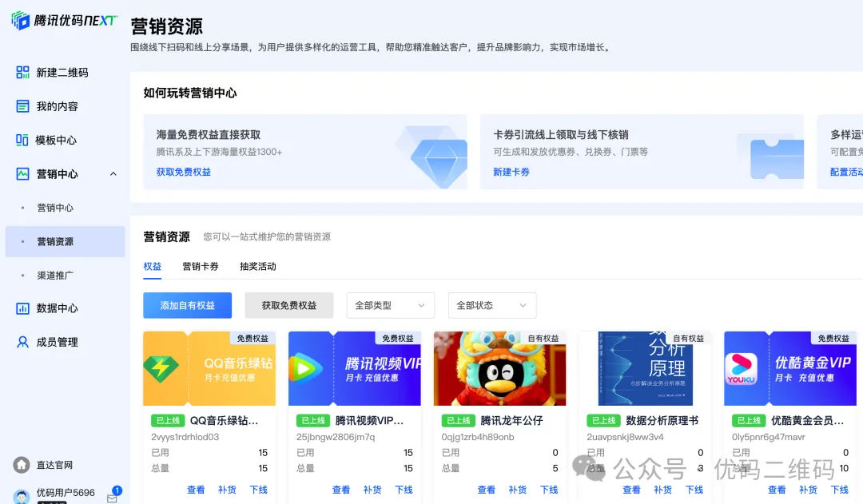Click 补货 on 优酷黄金会员 card
The width and height of the screenshot is (863, 504).
coord(808,490)
